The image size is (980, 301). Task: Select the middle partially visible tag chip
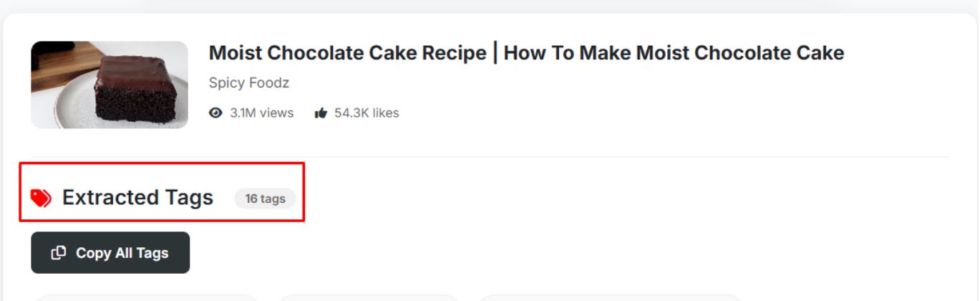tap(369, 297)
